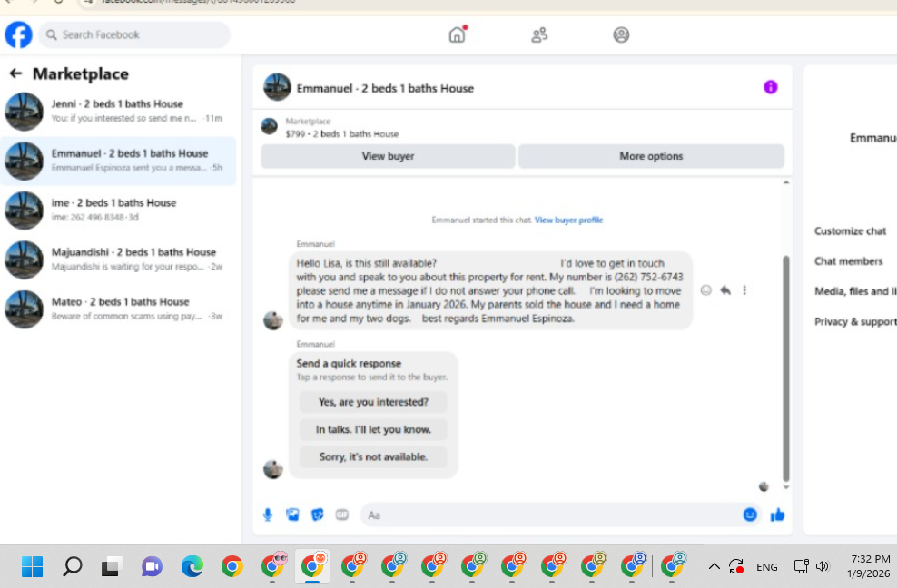Click the Aa message input field
Viewport: 897px width, 588px height.
click(549, 514)
